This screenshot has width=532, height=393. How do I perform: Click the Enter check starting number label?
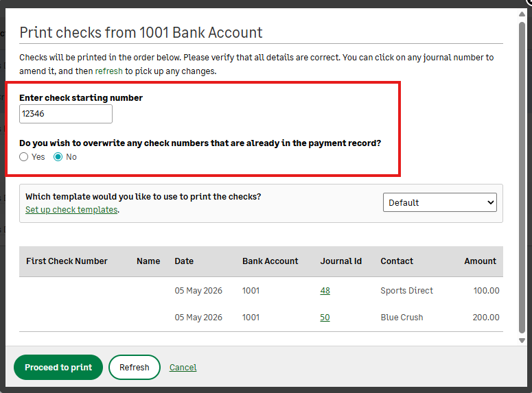tap(81, 97)
